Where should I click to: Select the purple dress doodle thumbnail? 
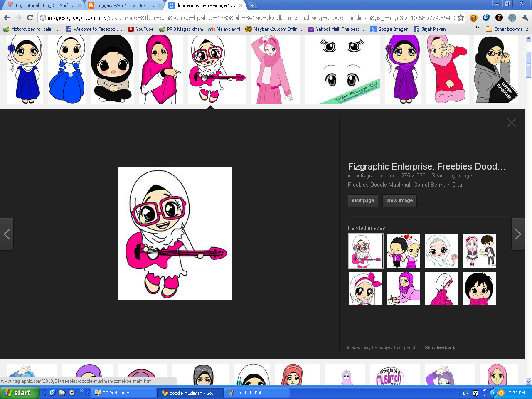(403, 69)
